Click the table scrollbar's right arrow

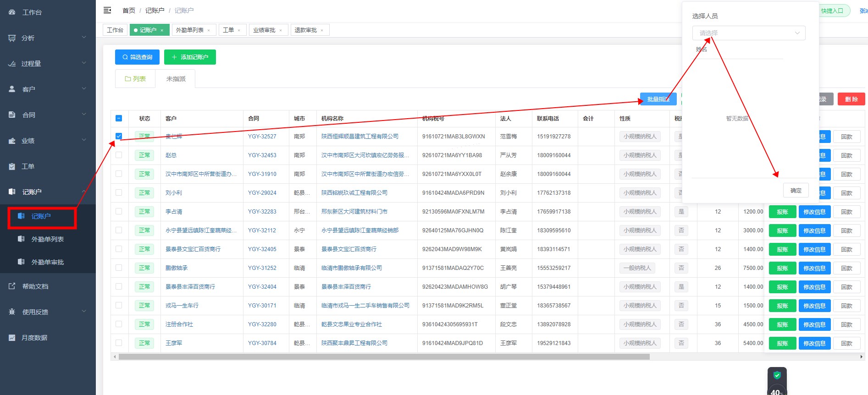click(x=861, y=357)
